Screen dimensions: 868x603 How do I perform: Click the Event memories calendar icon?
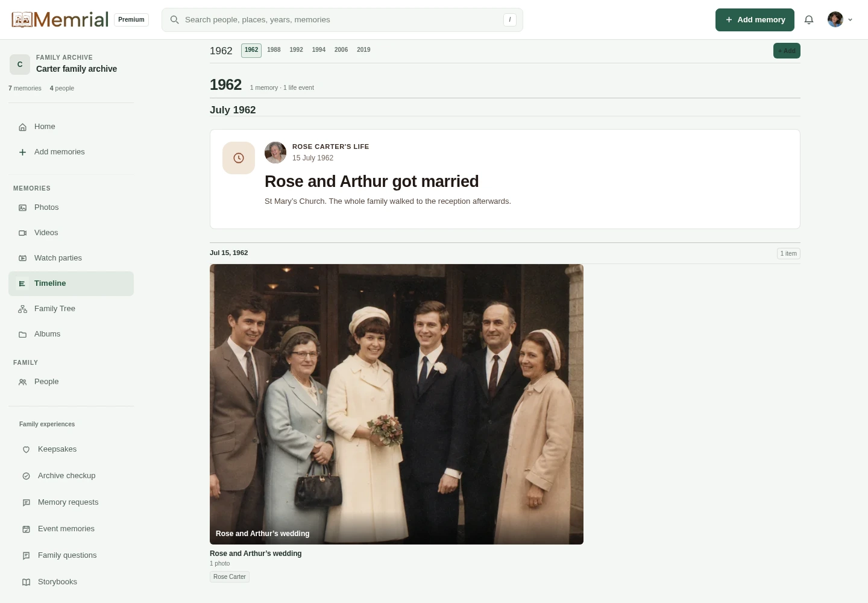26,529
